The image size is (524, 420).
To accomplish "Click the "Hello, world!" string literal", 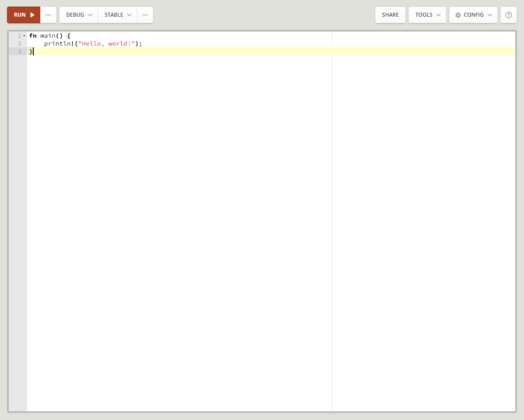I will coord(106,44).
